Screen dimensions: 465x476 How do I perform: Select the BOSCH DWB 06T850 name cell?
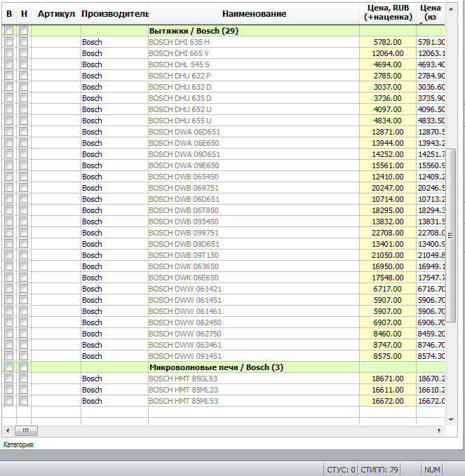pyautogui.click(x=254, y=210)
